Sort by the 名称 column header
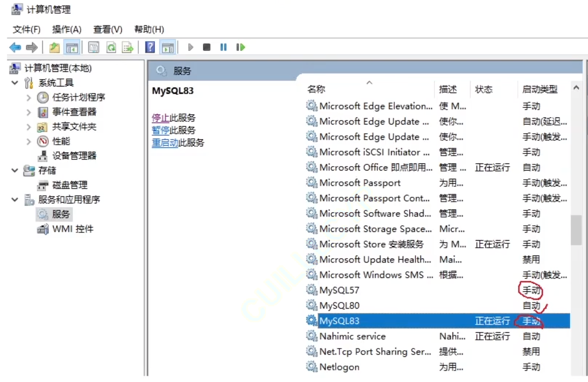The image size is (588, 382). pos(316,89)
